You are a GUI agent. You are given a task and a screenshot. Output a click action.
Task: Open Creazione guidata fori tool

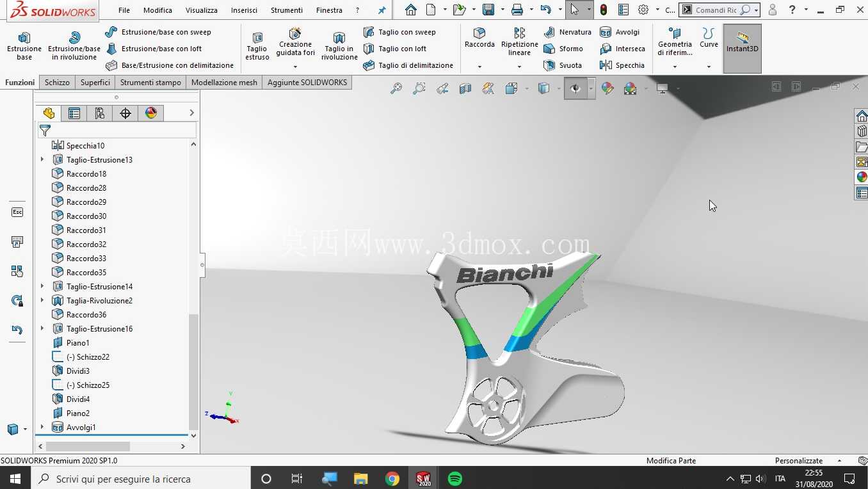(x=295, y=42)
